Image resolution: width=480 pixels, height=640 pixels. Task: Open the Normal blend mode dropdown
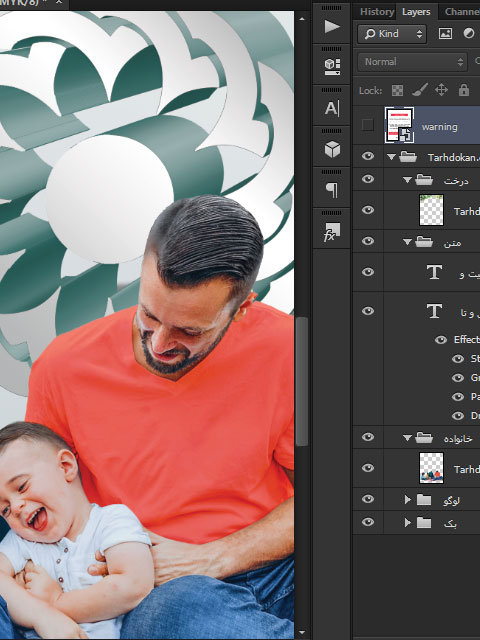[412, 62]
